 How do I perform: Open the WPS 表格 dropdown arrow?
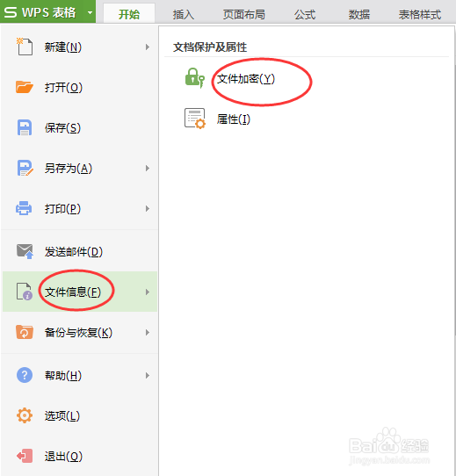(x=90, y=13)
